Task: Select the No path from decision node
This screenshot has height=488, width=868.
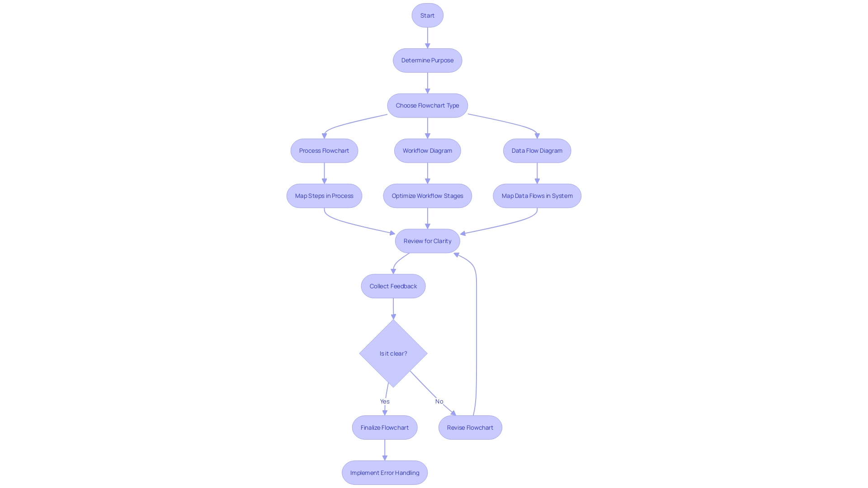Action: pyautogui.click(x=439, y=401)
